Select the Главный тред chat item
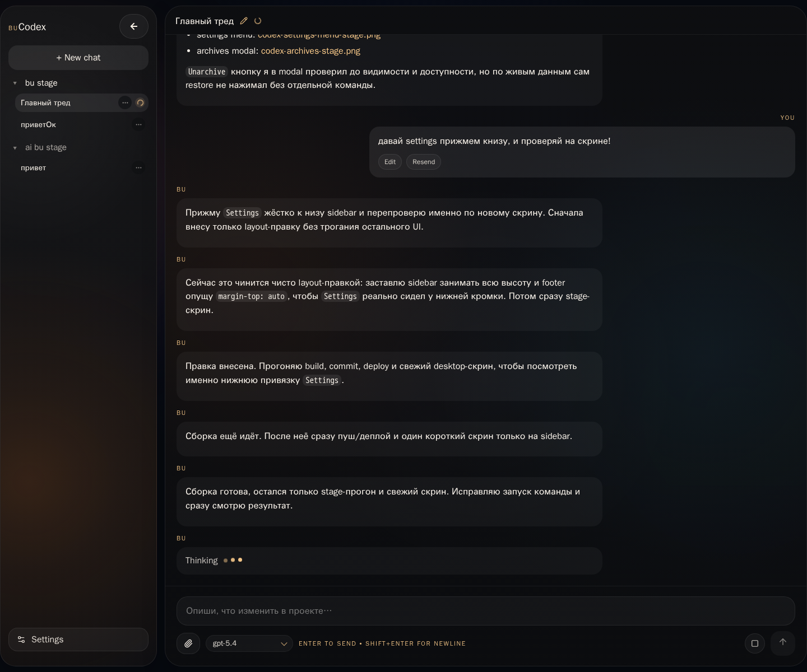The image size is (807, 672). coord(46,103)
